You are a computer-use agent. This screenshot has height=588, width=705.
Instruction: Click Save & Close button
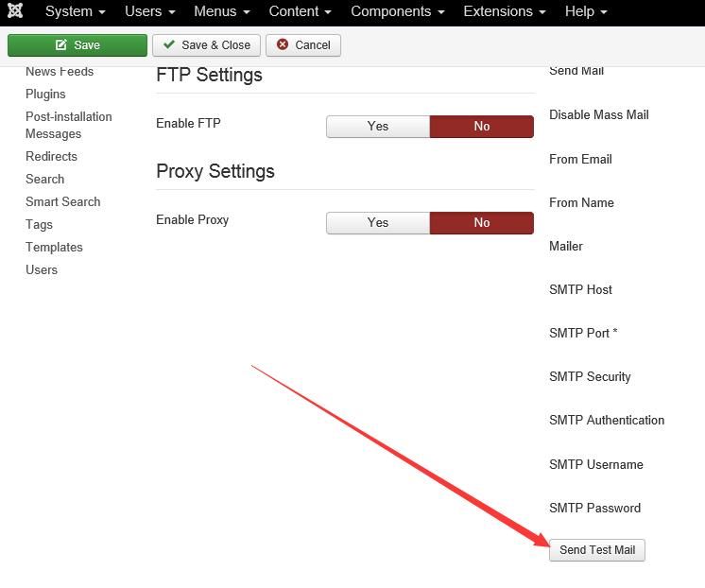click(206, 45)
